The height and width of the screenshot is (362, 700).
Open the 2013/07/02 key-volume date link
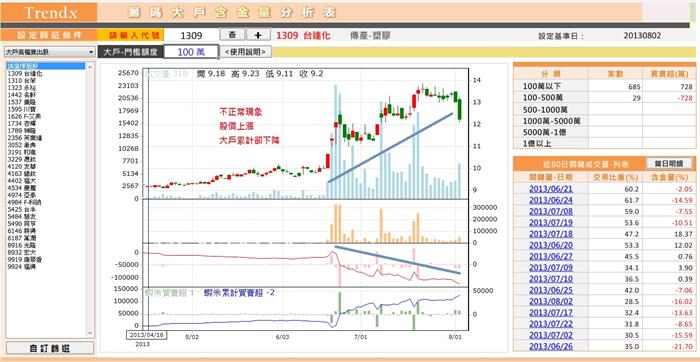(550, 335)
